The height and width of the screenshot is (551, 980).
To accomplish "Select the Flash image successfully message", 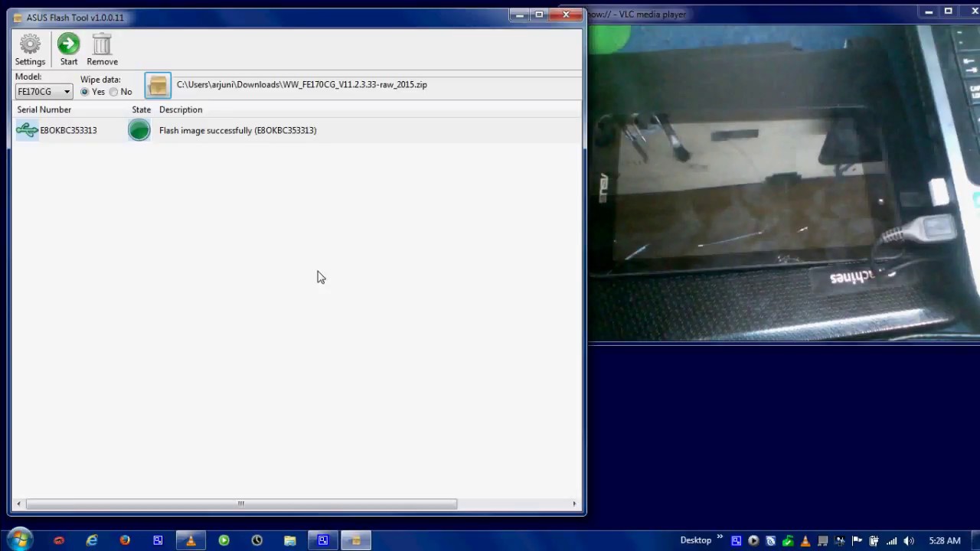I will coord(237,130).
